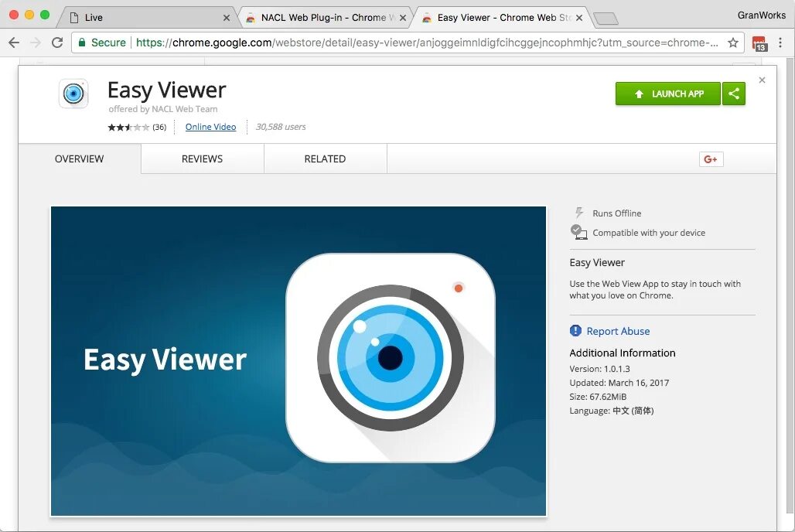Click the Easy Viewer promotional screenshot
Viewport: 795px width, 532px height.
pyautogui.click(x=299, y=361)
